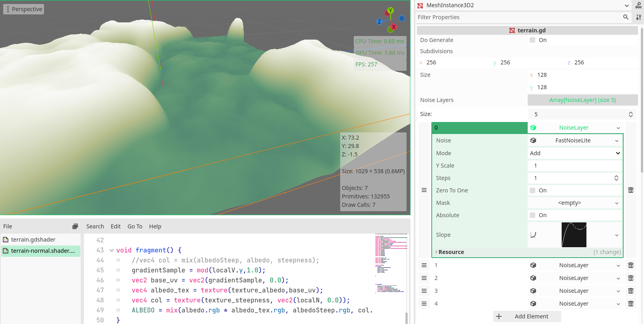644x324 pixels.
Task: Click the Add Element button
Action: coord(527,316)
